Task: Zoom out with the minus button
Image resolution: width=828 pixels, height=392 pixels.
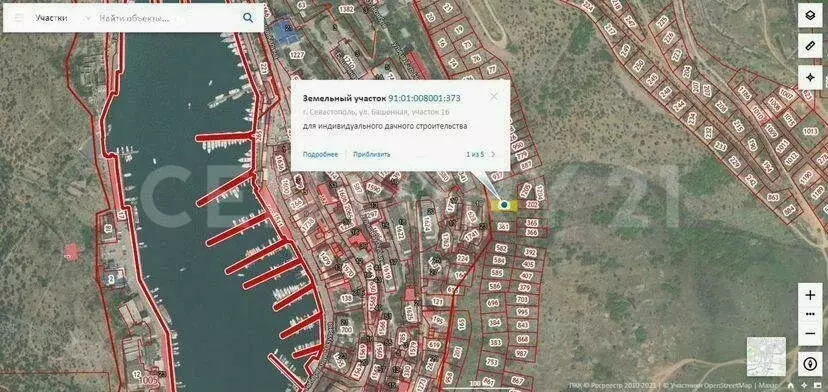Action: [810, 334]
